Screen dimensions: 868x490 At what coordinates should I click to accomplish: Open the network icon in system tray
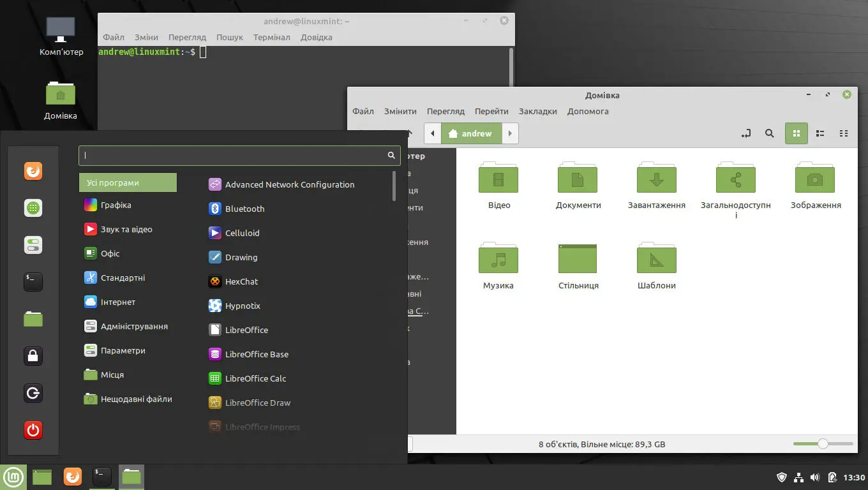click(798, 477)
